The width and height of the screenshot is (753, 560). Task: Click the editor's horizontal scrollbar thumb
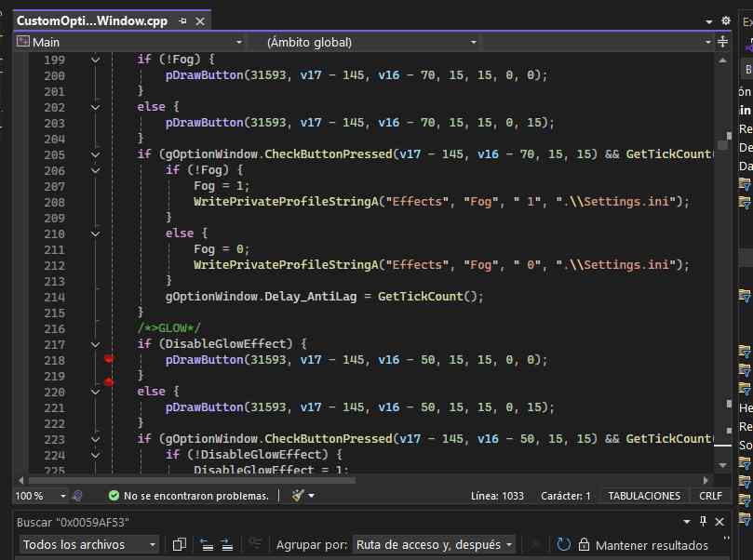tap(192, 480)
